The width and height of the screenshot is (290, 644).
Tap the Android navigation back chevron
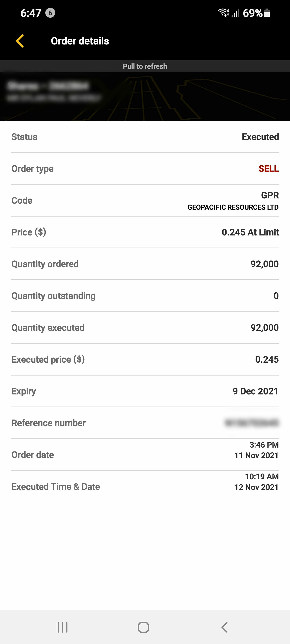tap(225, 627)
